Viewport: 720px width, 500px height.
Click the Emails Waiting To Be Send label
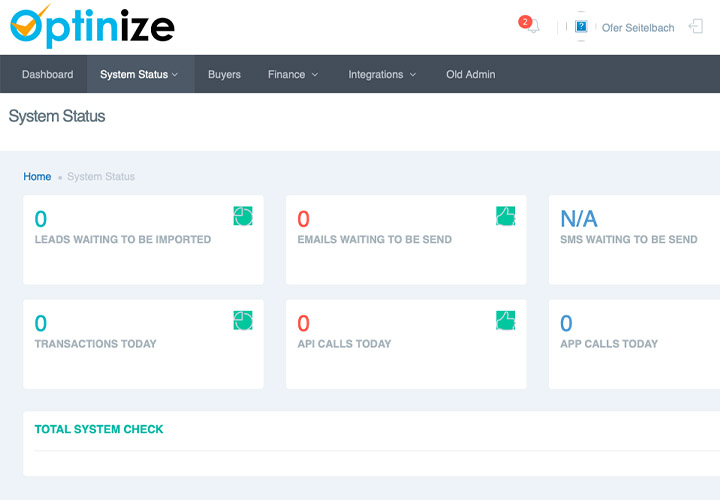coord(374,240)
